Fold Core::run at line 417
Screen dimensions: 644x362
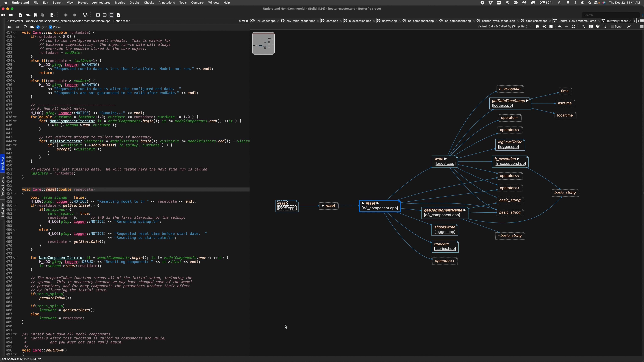(x=15, y=33)
